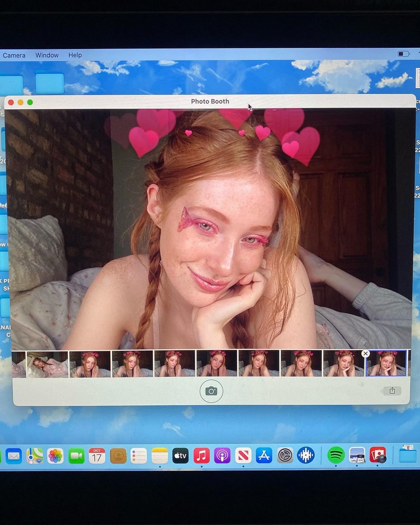Open the share button in Photo Booth
420x525 pixels.
point(392,391)
